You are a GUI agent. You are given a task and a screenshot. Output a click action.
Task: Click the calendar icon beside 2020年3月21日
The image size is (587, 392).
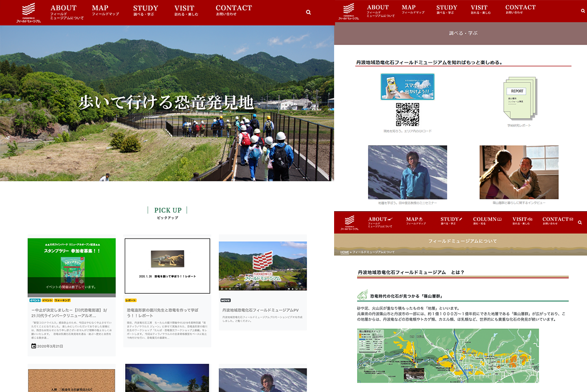pyautogui.click(x=34, y=346)
